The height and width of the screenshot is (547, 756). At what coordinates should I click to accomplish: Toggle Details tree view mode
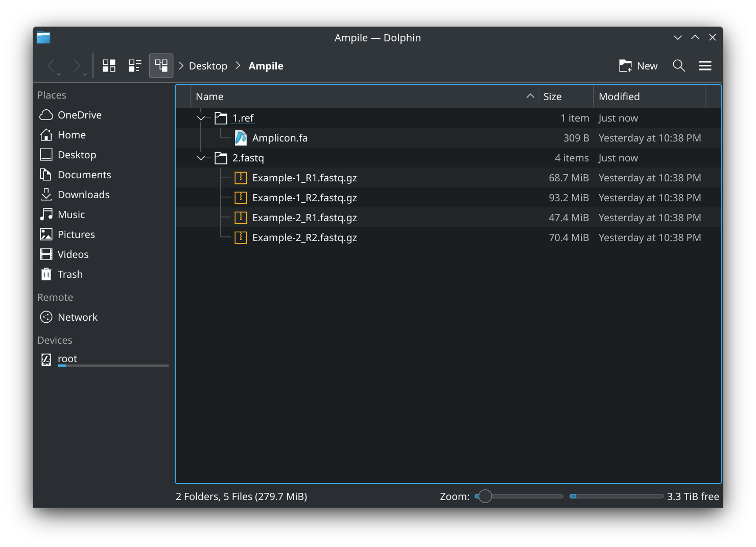click(x=161, y=65)
